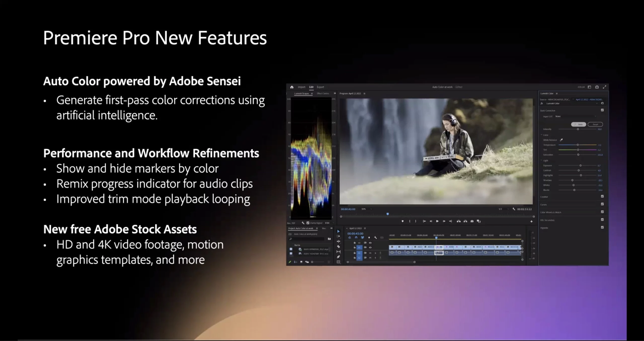Open the 1/2 playback resolution dropdown
644x341 pixels.
[x=504, y=209]
